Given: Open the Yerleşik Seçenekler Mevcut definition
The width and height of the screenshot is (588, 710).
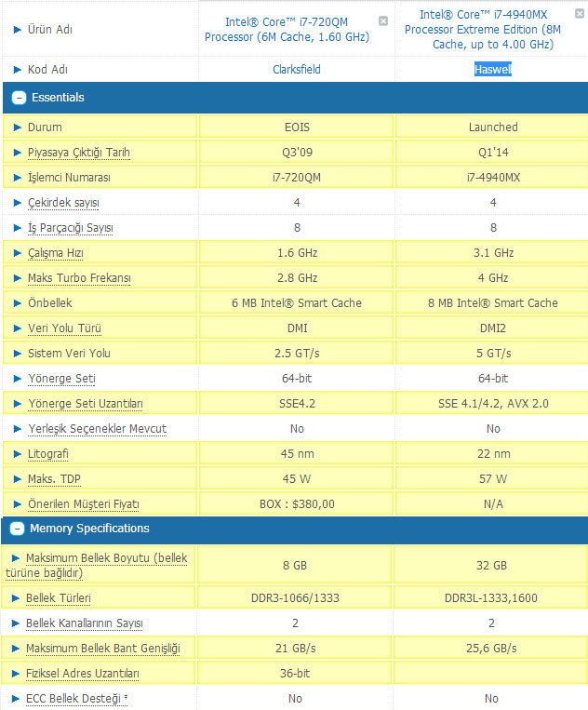Looking at the screenshot, I should [x=97, y=429].
